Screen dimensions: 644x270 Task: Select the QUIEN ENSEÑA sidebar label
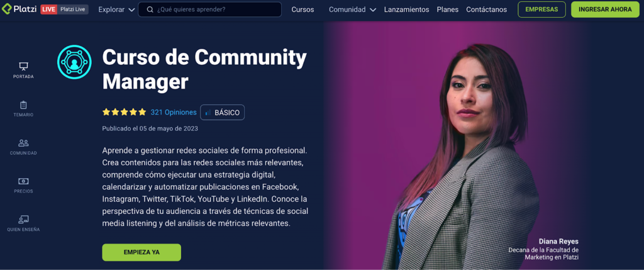(23, 229)
